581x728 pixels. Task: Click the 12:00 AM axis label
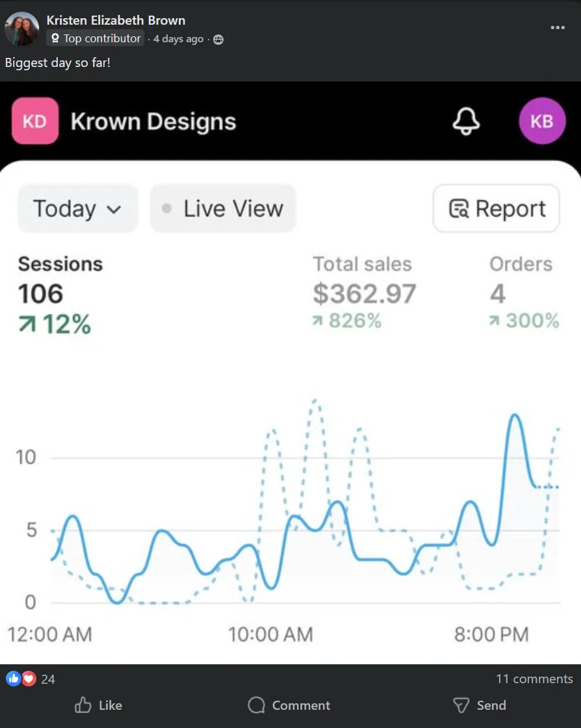[x=49, y=634]
